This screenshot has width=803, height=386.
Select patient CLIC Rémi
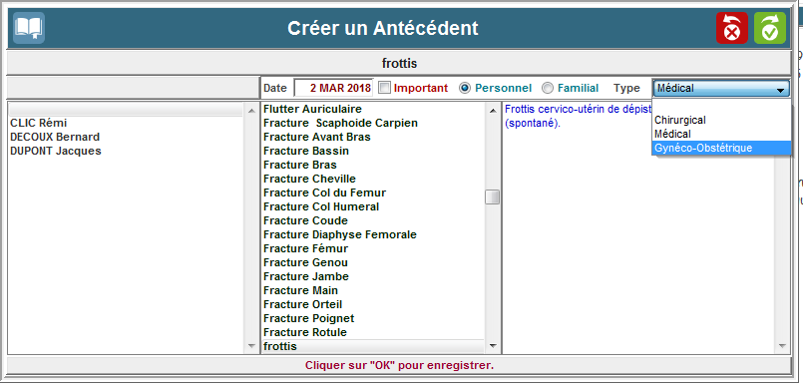click(x=39, y=123)
